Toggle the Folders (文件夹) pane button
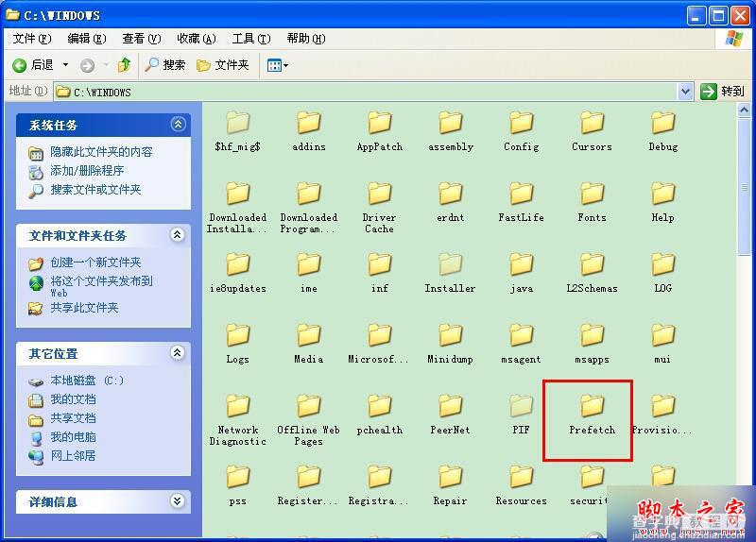Viewport: 756px width, 542px height. coord(223,64)
